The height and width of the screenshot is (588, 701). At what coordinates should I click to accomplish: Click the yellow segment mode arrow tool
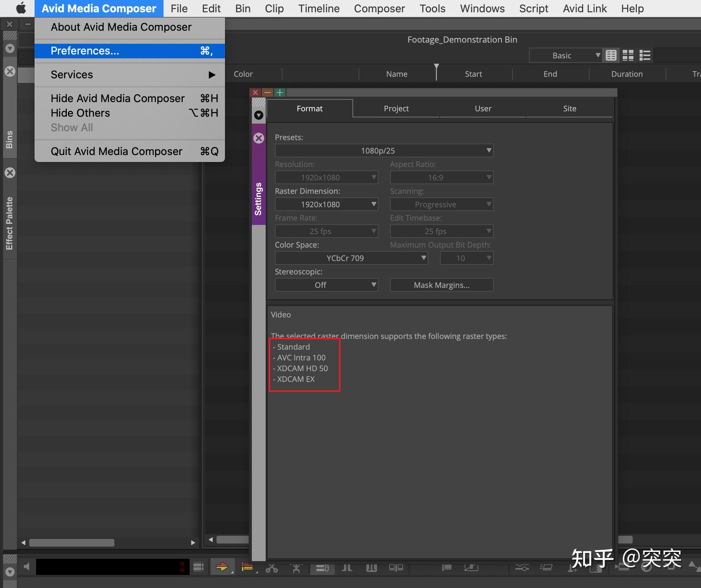click(x=222, y=567)
